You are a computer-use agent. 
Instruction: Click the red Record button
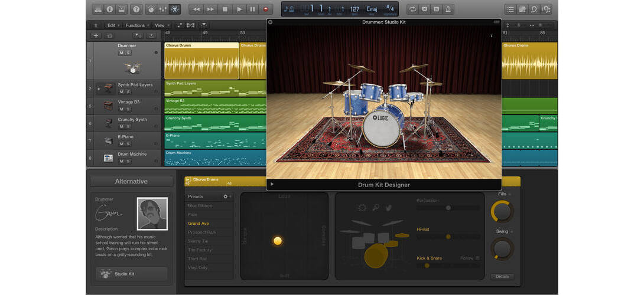tap(266, 9)
